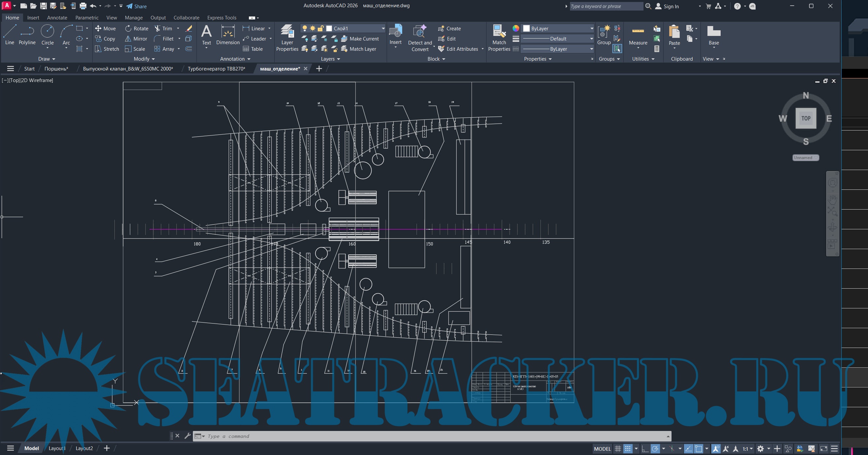Toggle ortho mode in status bar

(645, 449)
